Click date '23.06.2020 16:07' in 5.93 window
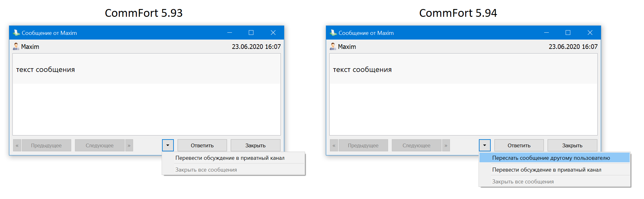The width and height of the screenshot is (644, 199). (x=256, y=47)
